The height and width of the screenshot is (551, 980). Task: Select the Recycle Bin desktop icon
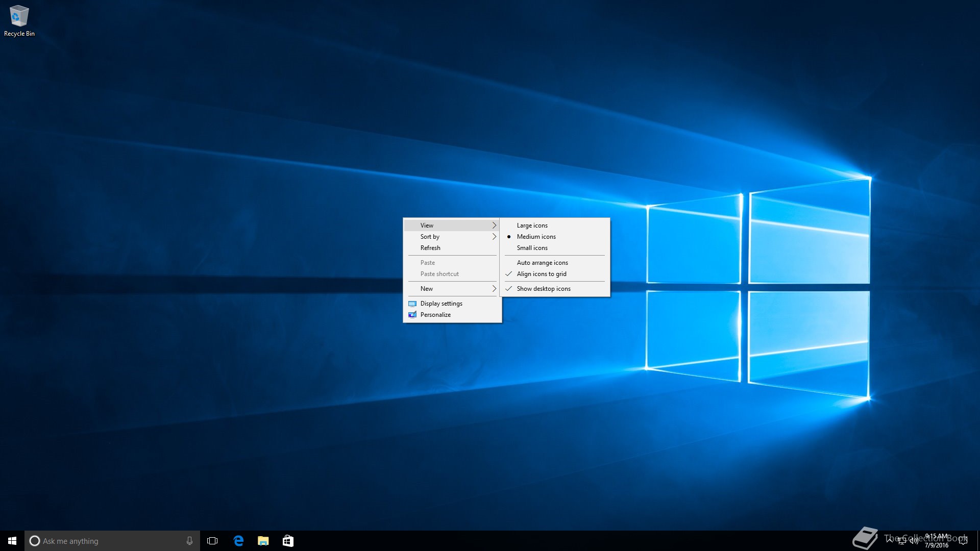[19, 21]
